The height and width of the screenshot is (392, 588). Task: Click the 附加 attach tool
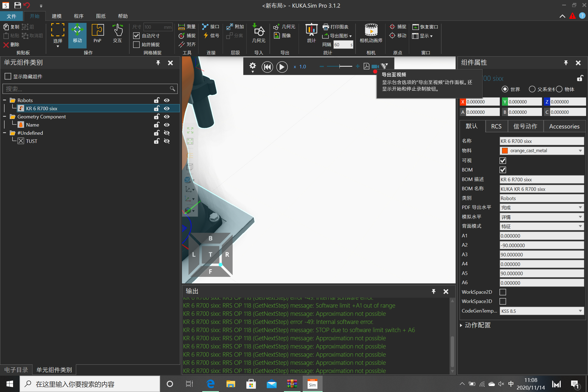(x=235, y=27)
